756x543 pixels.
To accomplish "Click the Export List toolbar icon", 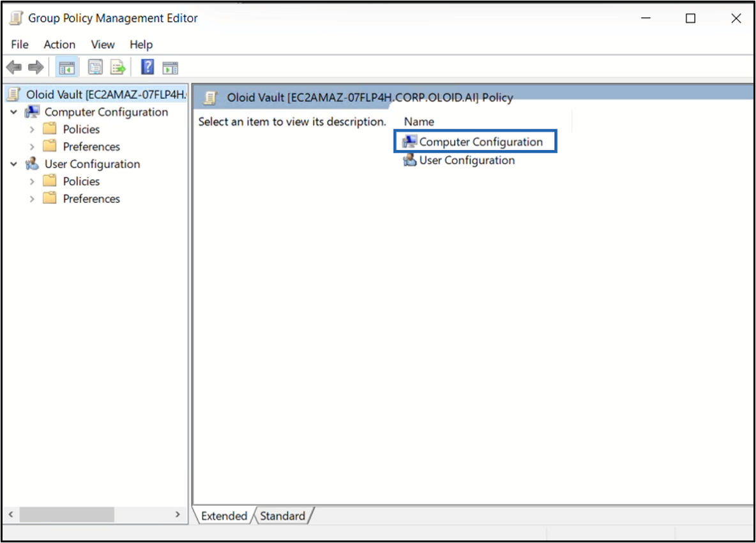I will 117,67.
